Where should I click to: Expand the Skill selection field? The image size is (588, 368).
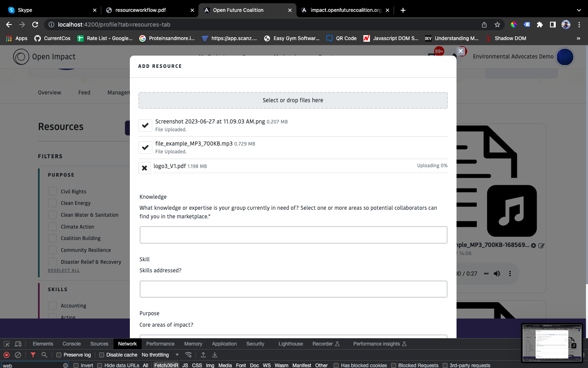pyautogui.click(x=293, y=289)
